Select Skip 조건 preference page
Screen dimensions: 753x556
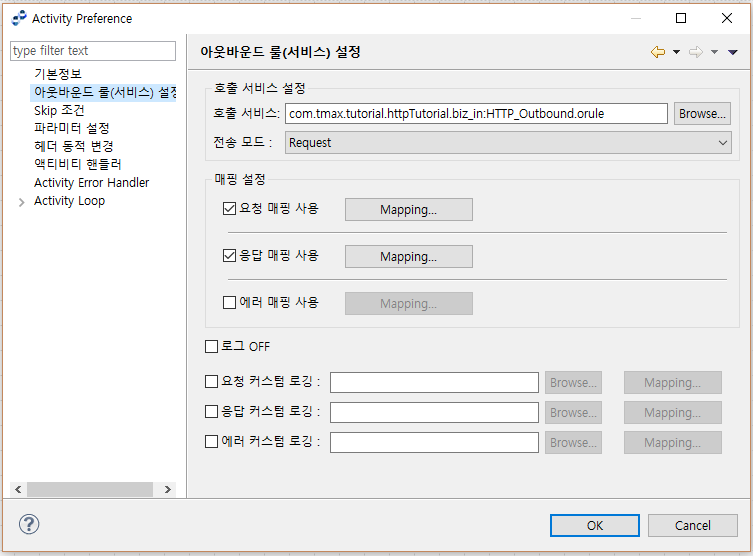(59, 110)
